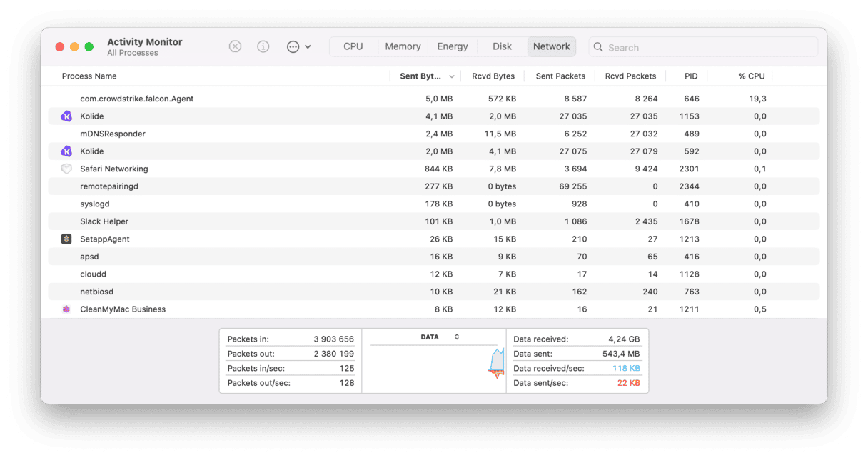Select the com.crowdstrike.falcon.Agent process row

pos(434,99)
